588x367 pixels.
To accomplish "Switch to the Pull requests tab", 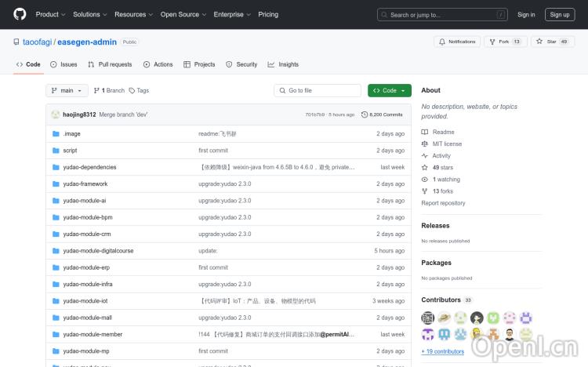I will 110,64.
